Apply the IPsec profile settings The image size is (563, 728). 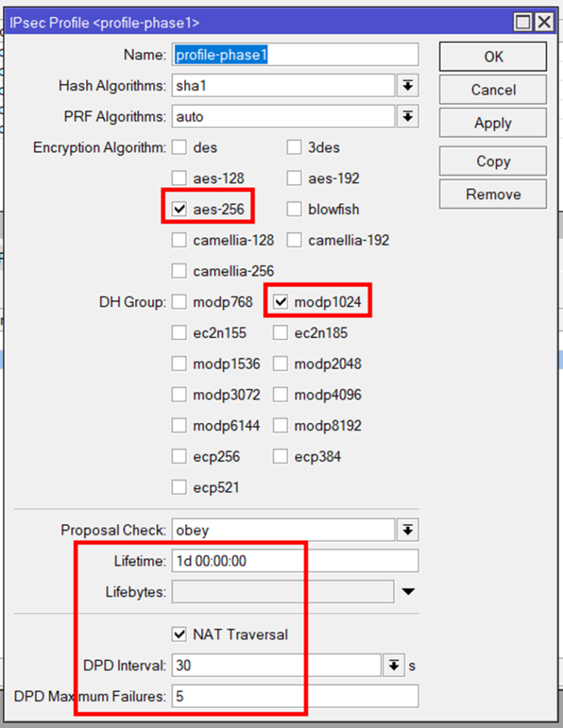pos(493,123)
